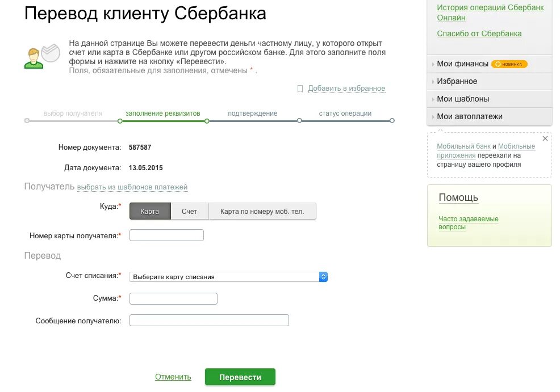The height and width of the screenshot is (392, 560).
Task: Click the статус операции step label
Action: coord(345,113)
